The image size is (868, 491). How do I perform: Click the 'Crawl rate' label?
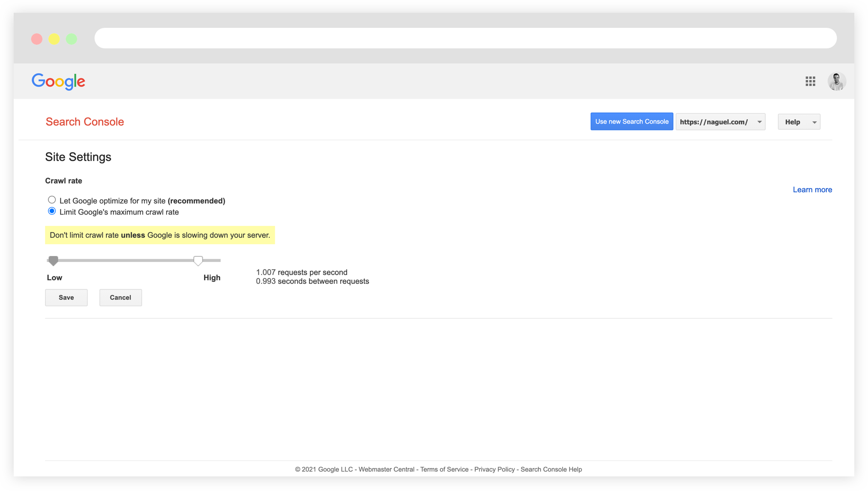coord(63,181)
